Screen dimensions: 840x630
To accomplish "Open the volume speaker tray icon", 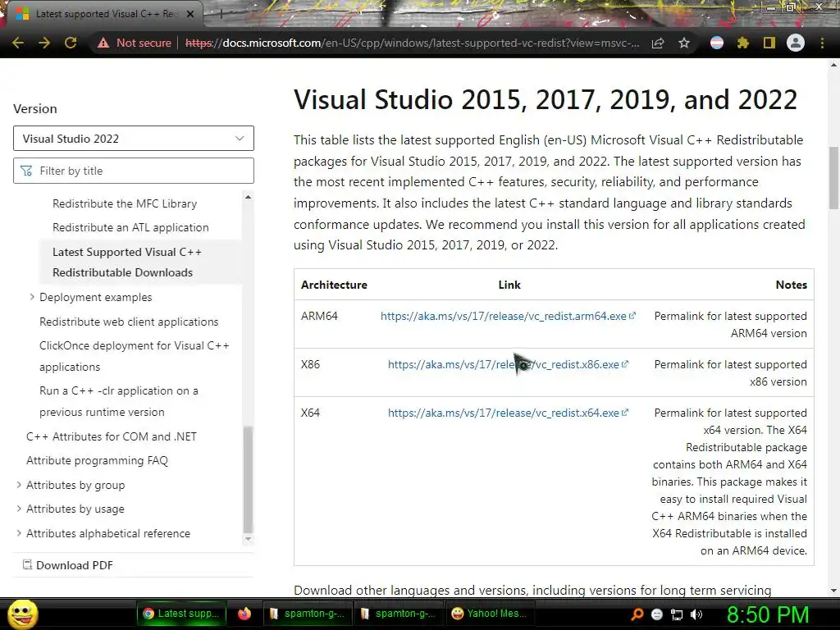I will [696, 614].
